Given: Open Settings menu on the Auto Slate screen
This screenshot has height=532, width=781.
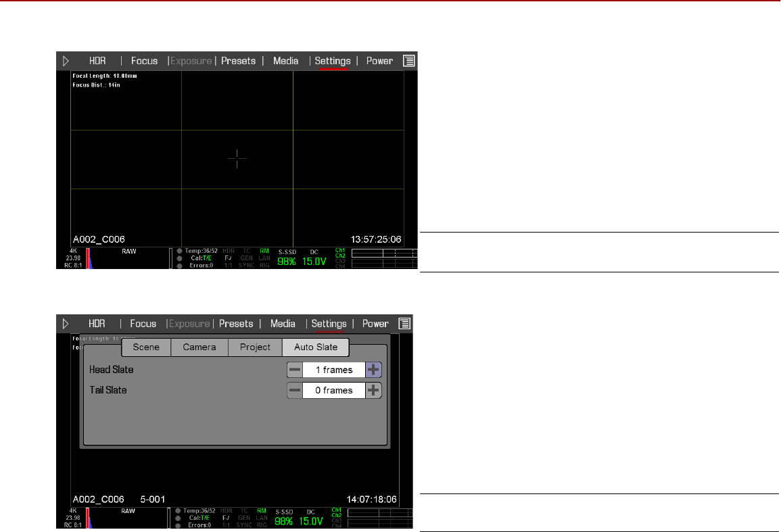Looking at the screenshot, I should [329, 324].
